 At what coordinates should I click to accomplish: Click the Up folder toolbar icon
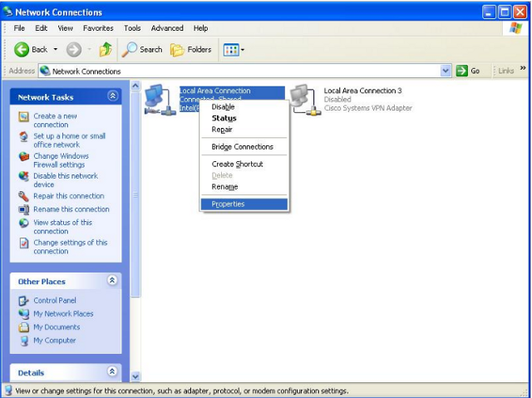(x=106, y=50)
